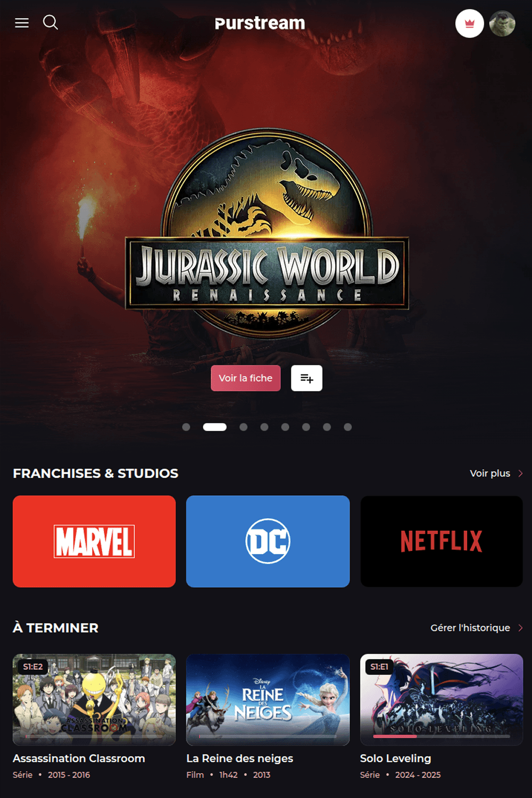Click the Purstream logo title

click(260, 23)
